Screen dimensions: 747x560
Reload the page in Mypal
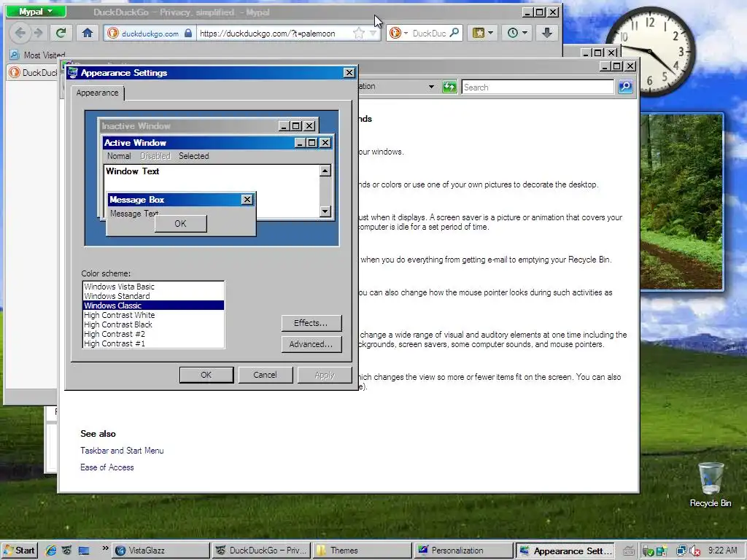(x=61, y=33)
